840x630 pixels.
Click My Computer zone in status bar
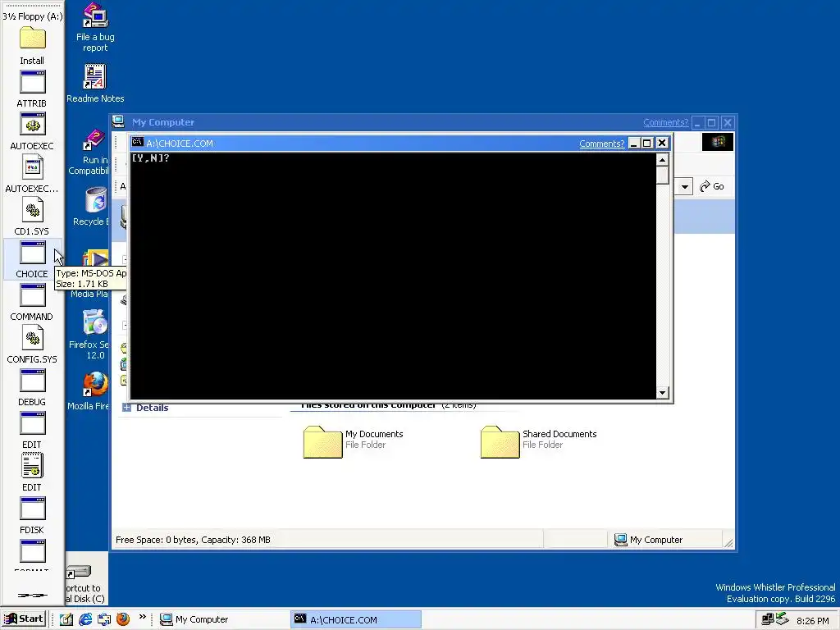tap(648, 540)
